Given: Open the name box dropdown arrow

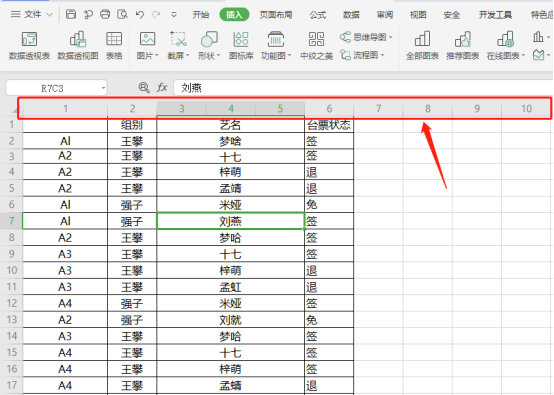Looking at the screenshot, I should 103,88.
